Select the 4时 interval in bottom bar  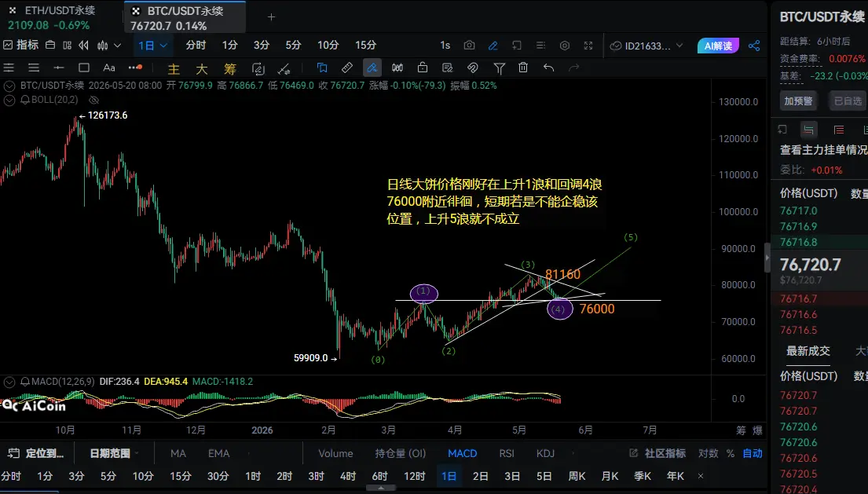coord(348,476)
